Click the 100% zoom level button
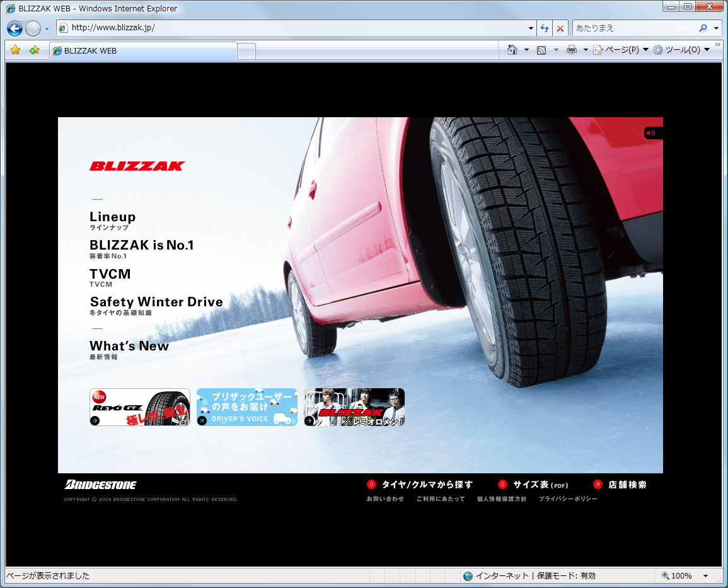 click(677, 576)
